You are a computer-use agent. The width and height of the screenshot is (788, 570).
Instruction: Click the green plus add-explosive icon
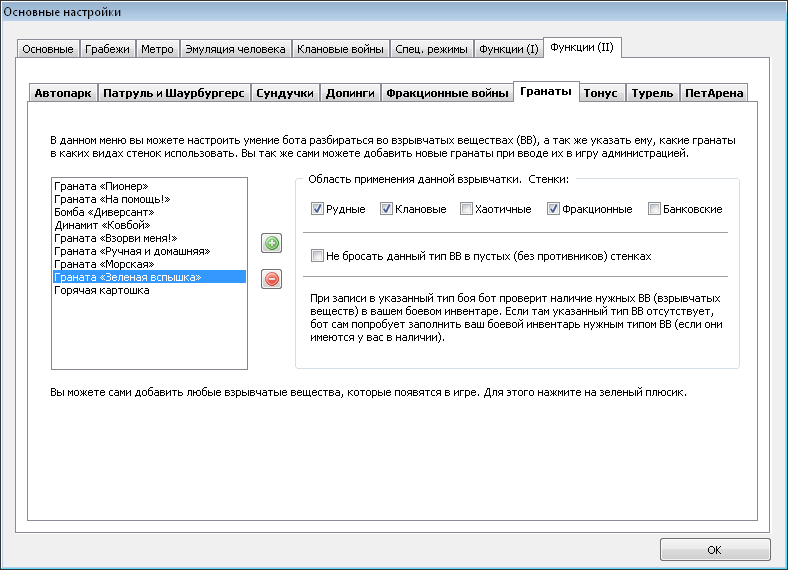271,243
